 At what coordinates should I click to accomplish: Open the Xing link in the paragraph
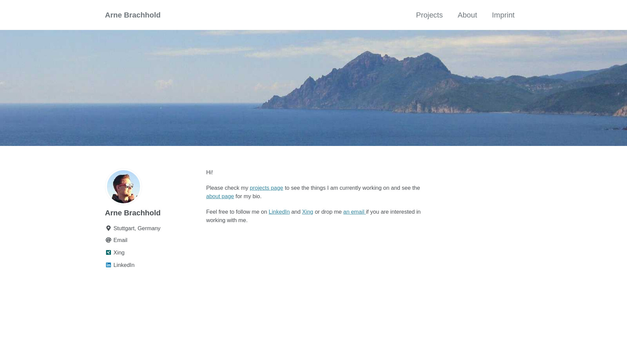coord(307,212)
